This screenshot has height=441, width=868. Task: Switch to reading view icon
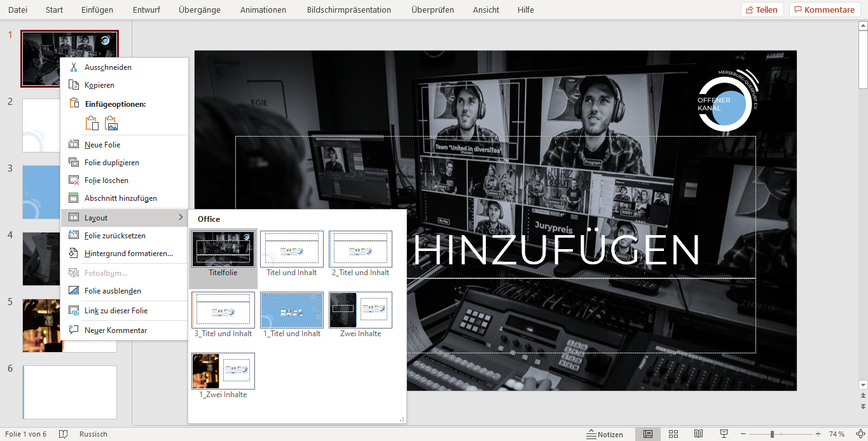tap(698, 434)
